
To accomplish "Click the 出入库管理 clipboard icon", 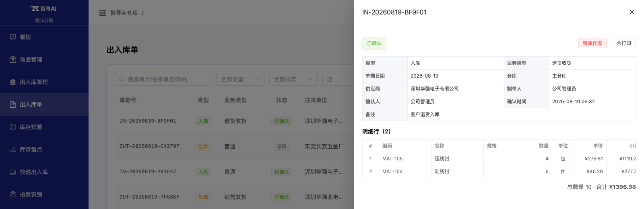I will [13, 82].
